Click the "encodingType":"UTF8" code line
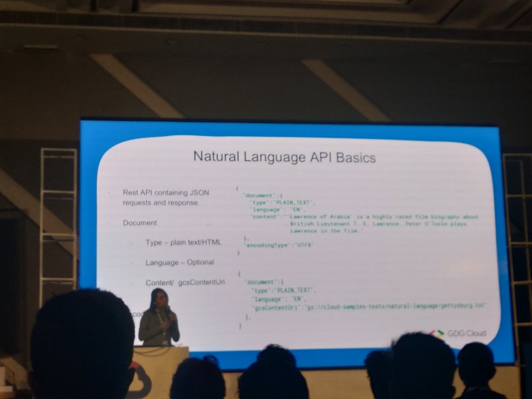532x399 pixels. pyautogui.click(x=278, y=245)
